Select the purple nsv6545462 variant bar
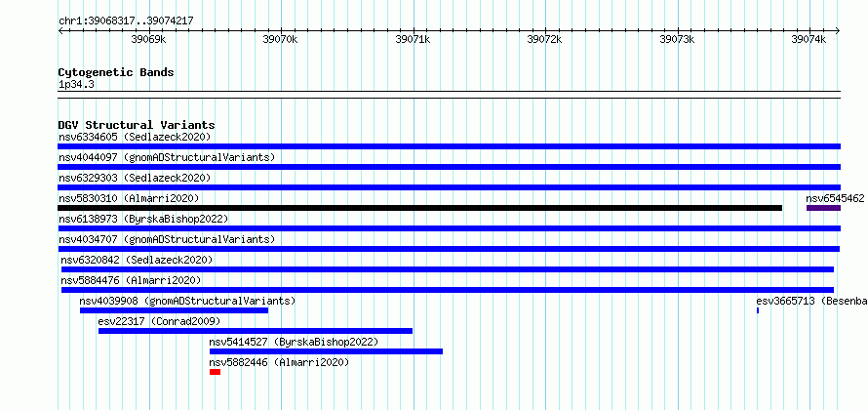This screenshot has width=868, height=410. point(824,208)
